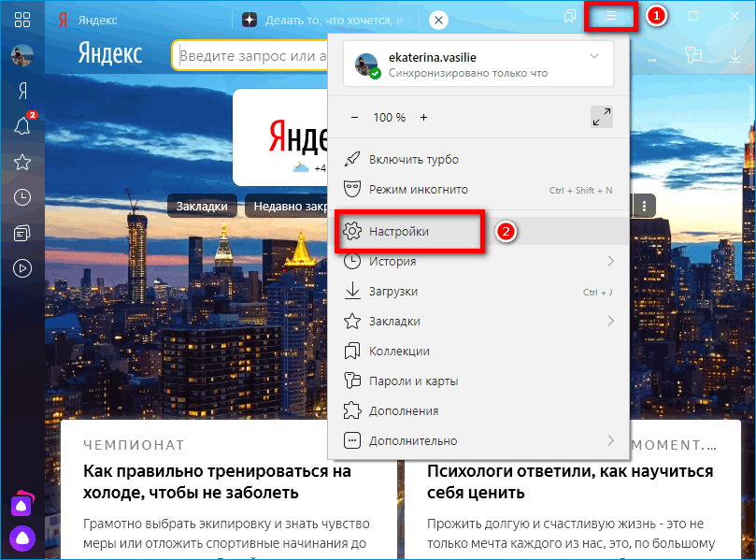The width and height of the screenshot is (756, 560).
Task: Launch Alice assistant from the purple sidebar icon
Action: tap(21, 538)
